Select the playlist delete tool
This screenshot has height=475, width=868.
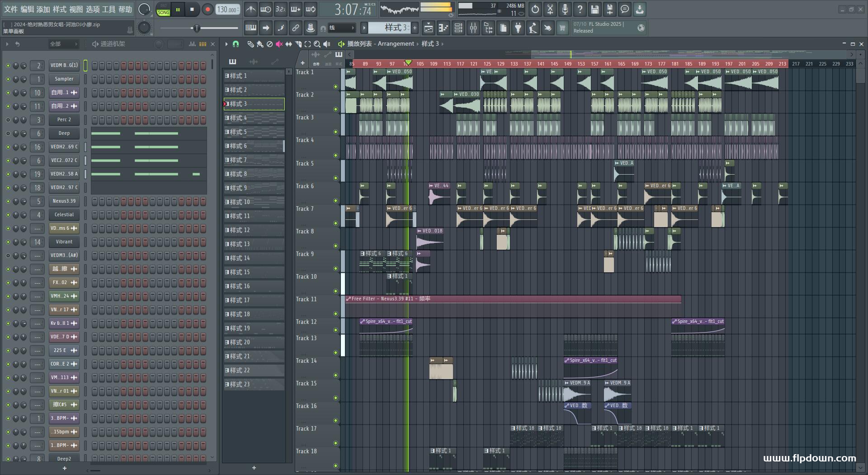point(269,44)
